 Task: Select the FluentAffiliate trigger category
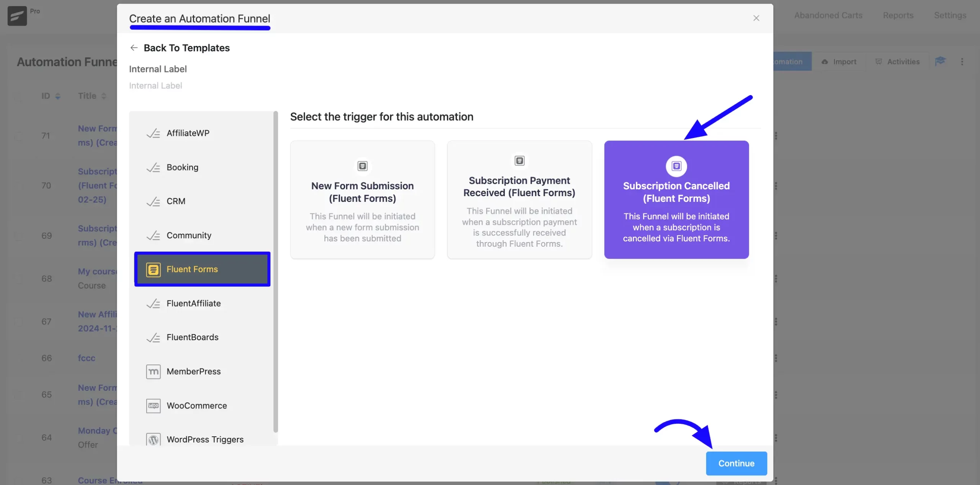click(202, 303)
